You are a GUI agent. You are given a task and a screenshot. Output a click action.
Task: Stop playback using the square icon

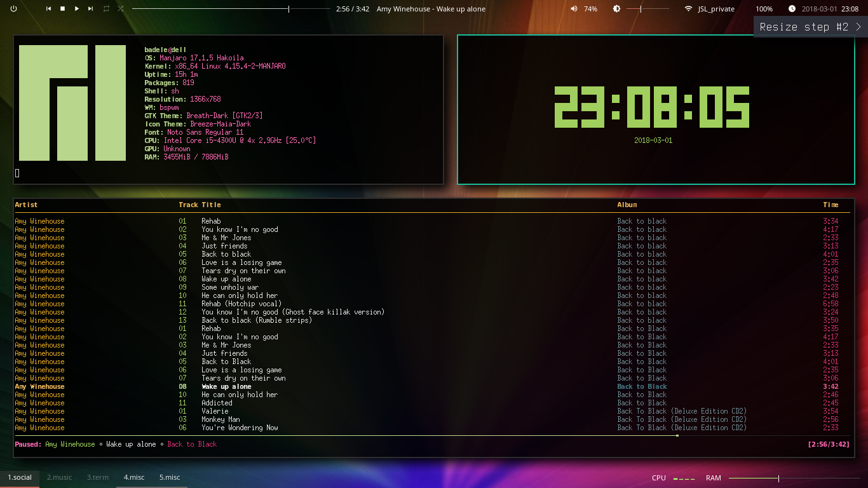(62, 9)
